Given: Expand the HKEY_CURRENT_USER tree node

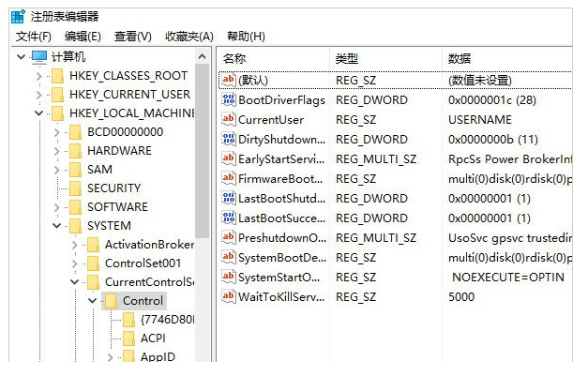Looking at the screenshot, I should pyautogui.click(x=38, y=95).
